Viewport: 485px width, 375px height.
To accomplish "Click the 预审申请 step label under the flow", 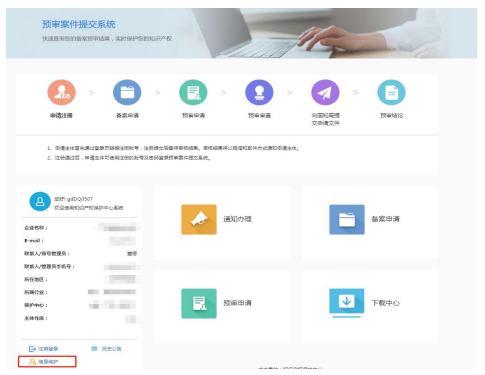I will [193, 115].
